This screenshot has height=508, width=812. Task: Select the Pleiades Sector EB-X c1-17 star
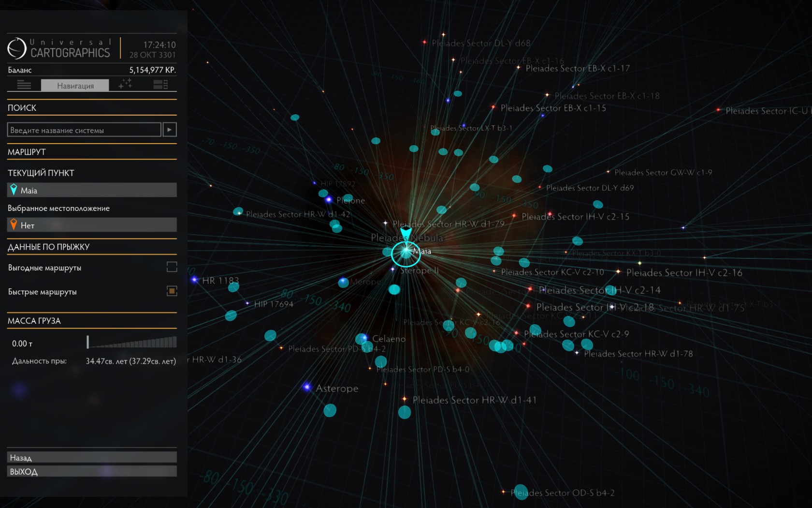click(518, 67)
